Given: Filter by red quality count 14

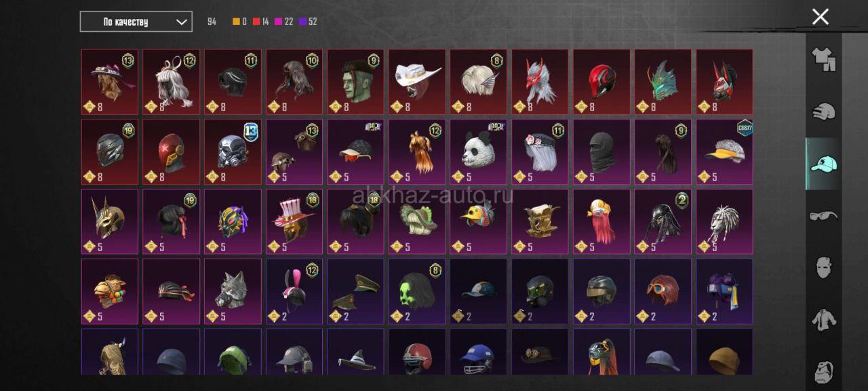Looking at the screenshot, I should point(261,22).
